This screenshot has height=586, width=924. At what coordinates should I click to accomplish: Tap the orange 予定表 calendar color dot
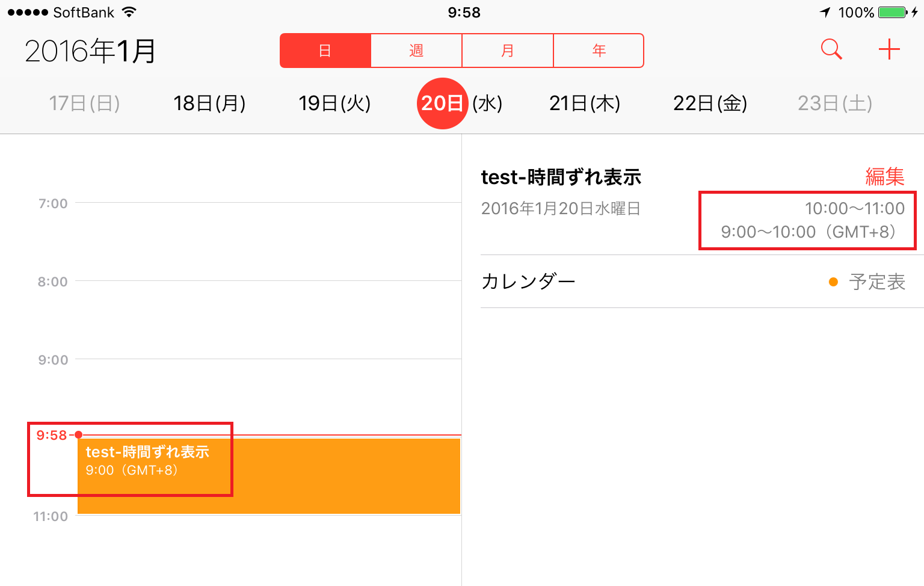[833, 282]
